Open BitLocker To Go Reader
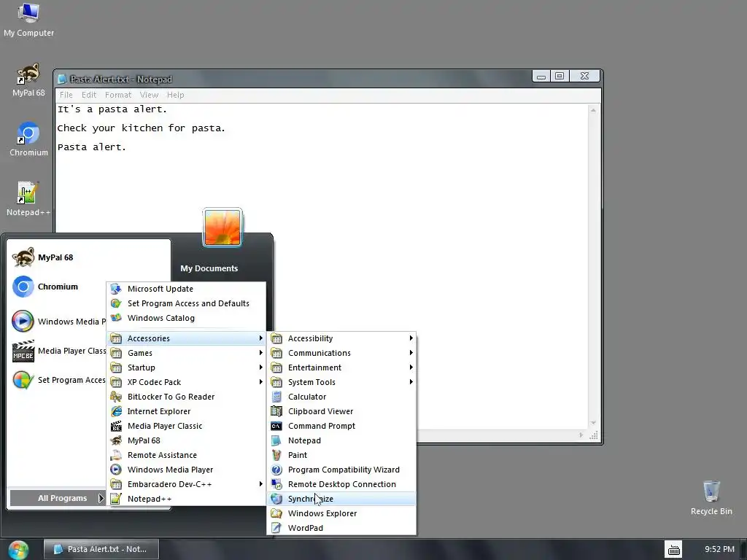 pos(186,397)
